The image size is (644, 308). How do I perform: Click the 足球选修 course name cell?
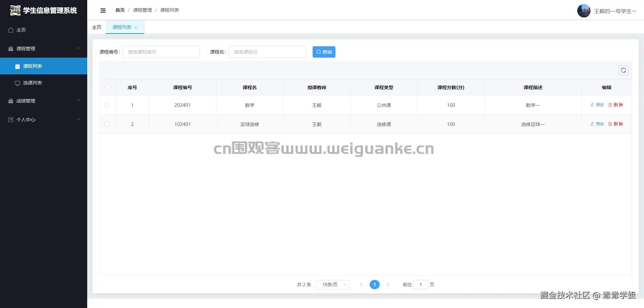250,124
